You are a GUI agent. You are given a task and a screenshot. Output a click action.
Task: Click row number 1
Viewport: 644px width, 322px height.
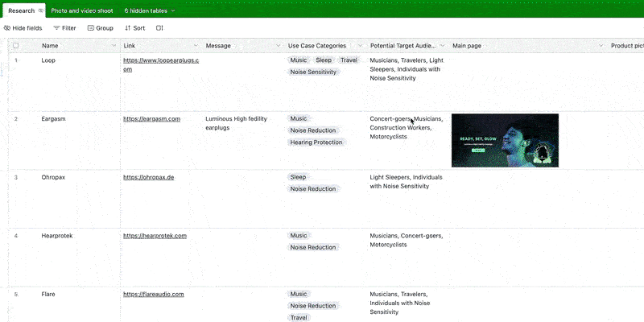tap(16, 60)
